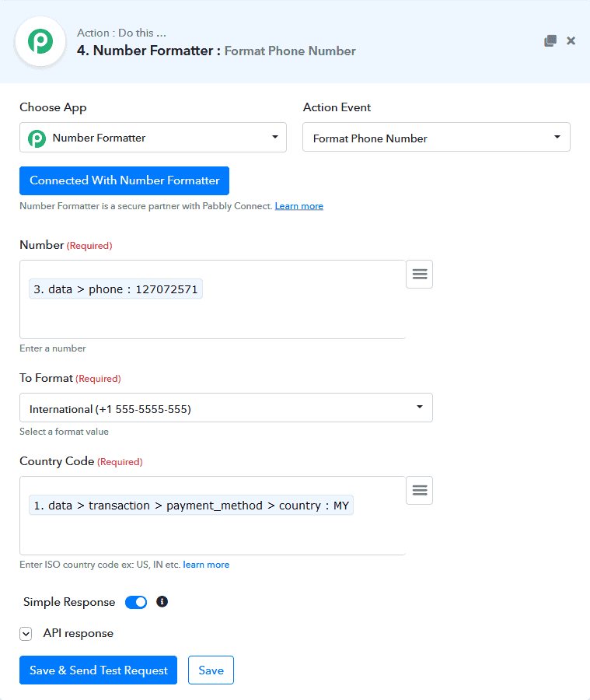Open the Action Event dropdown
Screen dimensions: 590x700
[436, 138]
